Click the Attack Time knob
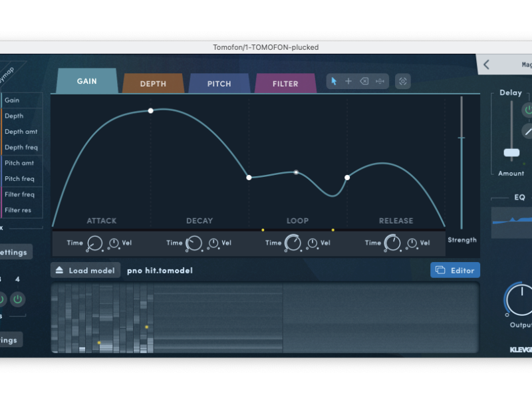532x399 pixels. coord(94,243)
